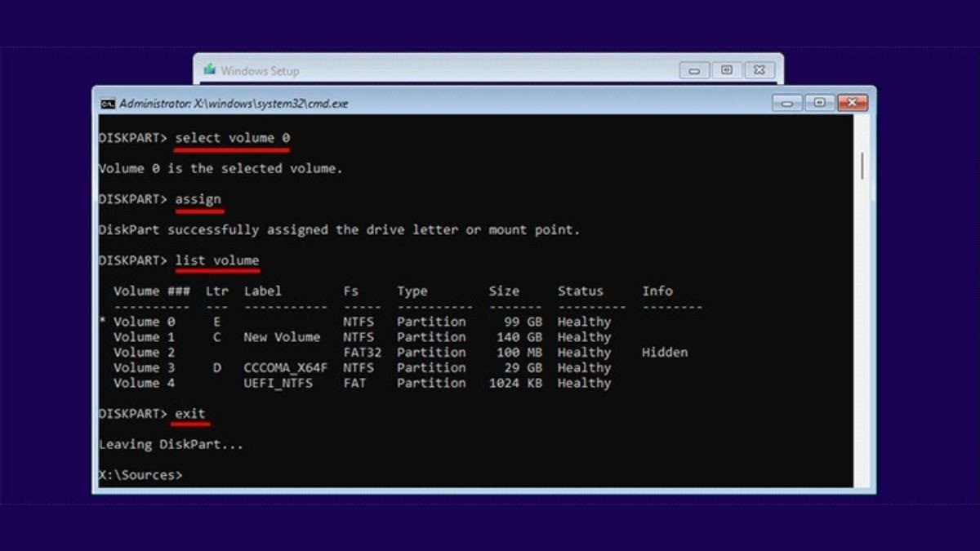
Task: Click the underlined 'exit' command
Action: pyautogui.click(x=190, y=414)
